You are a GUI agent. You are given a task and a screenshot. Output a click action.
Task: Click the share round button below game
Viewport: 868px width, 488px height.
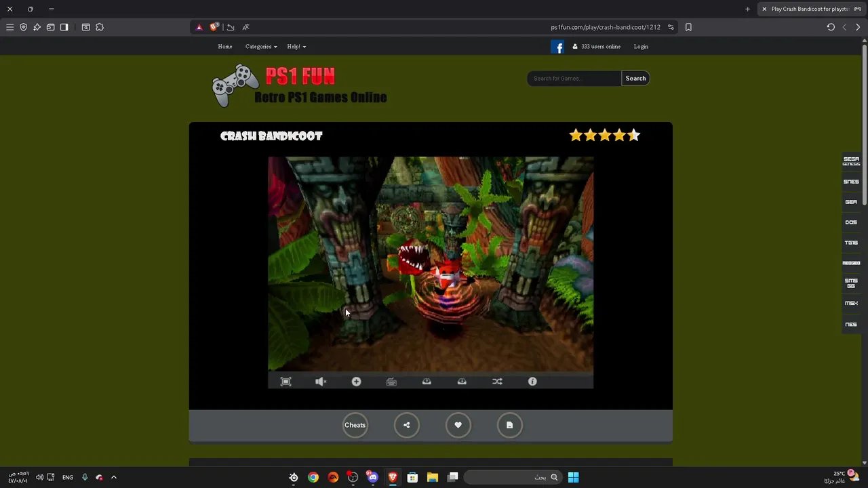[x=406, y=425]
